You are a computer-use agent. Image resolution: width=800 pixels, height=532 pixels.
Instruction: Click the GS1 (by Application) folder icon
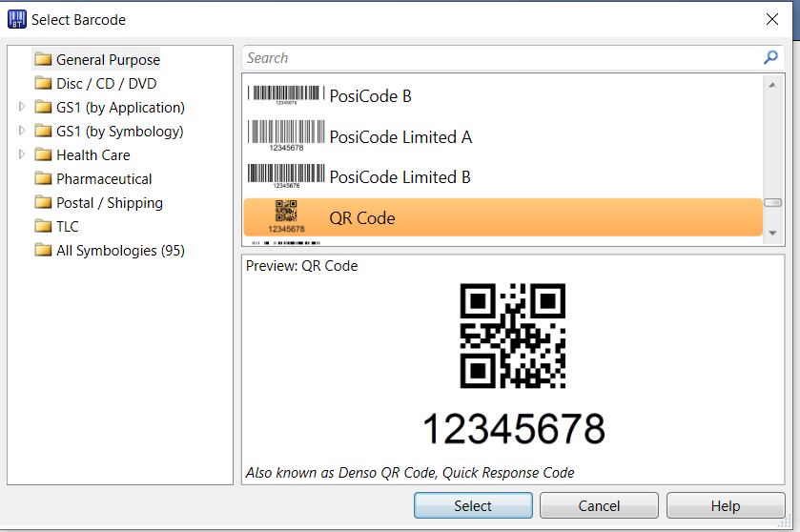pos(43,107)
